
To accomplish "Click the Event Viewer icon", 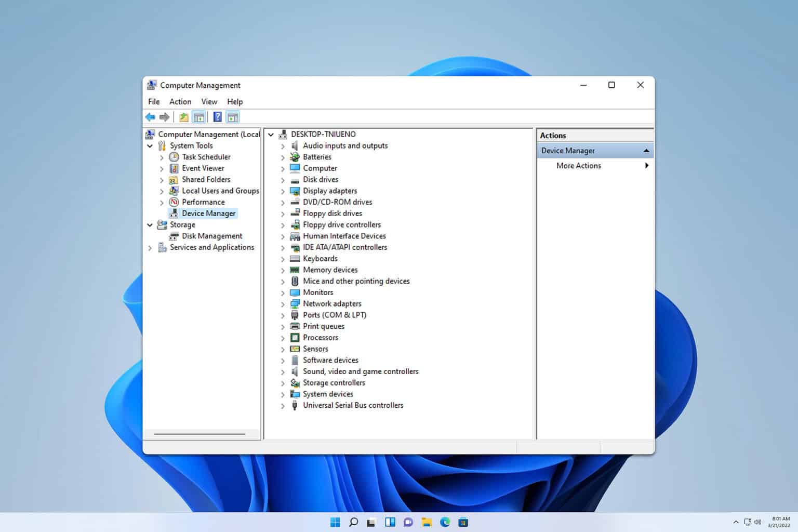I will coord(174,168).
